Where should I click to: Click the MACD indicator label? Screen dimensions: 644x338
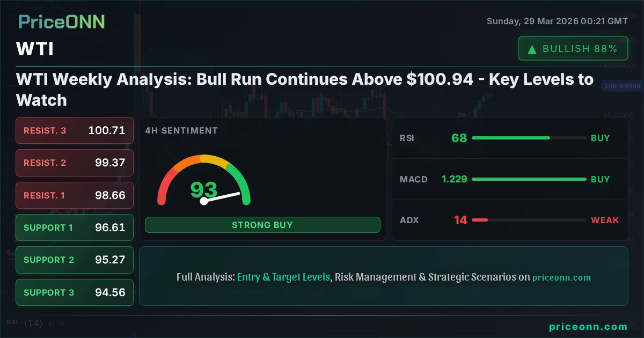tap(413, 179)
